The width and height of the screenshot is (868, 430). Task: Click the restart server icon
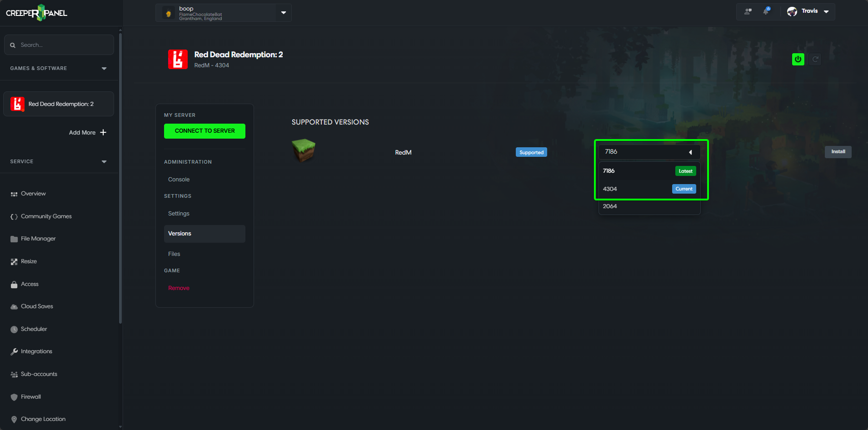815,59
